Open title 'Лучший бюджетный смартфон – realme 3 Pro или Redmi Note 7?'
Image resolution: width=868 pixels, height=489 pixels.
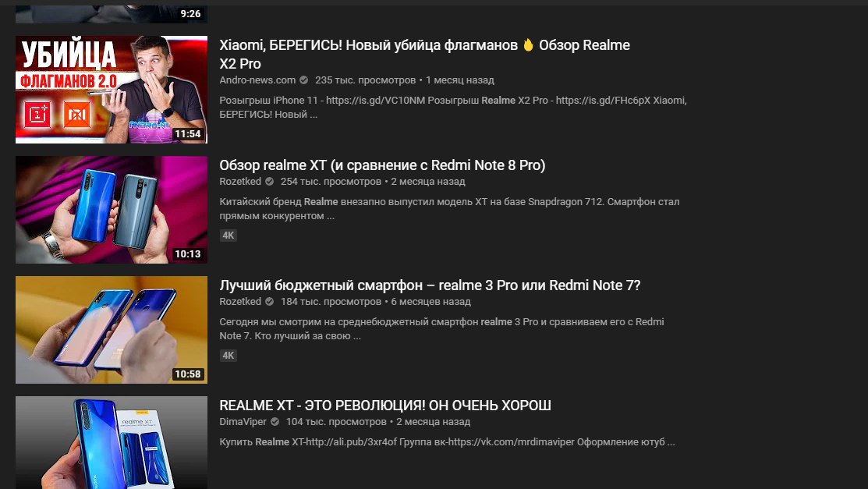[x=430, y=285]
